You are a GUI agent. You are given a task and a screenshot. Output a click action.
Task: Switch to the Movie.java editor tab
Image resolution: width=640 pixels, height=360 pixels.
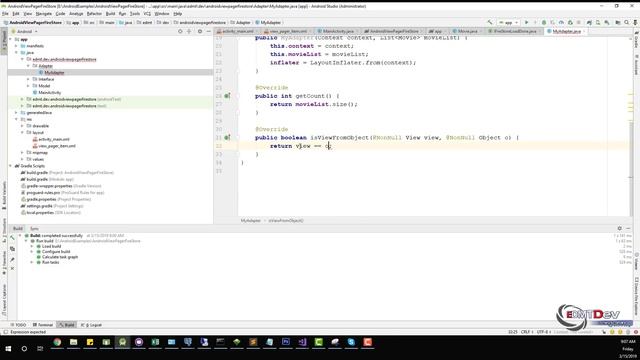pos(467,31)
